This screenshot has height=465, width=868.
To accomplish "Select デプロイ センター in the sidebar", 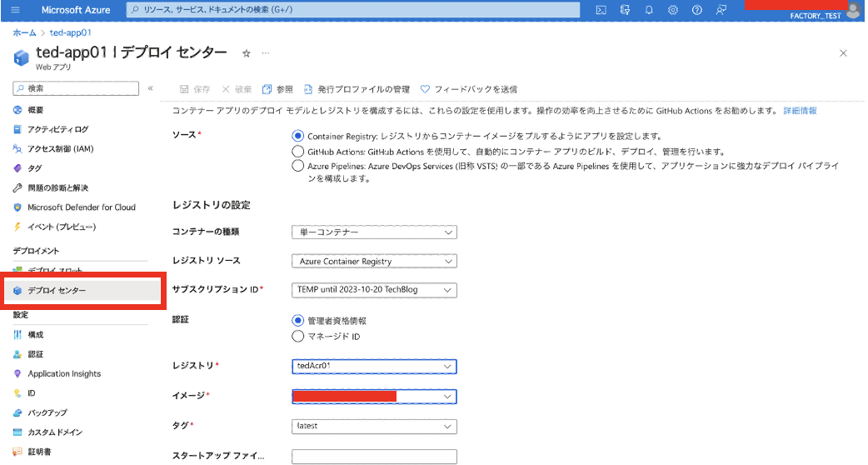I will coord(83,291).
